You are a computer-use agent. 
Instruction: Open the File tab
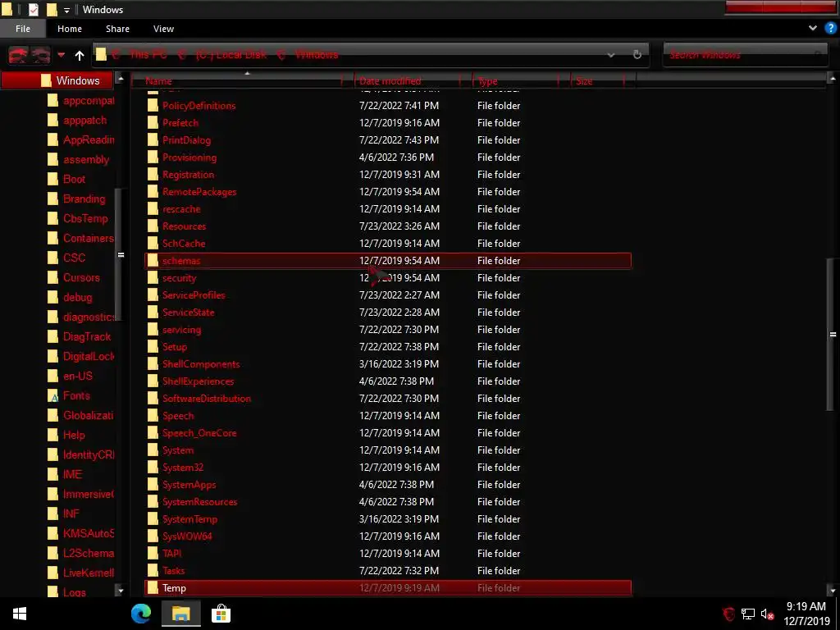pos(22,29)
